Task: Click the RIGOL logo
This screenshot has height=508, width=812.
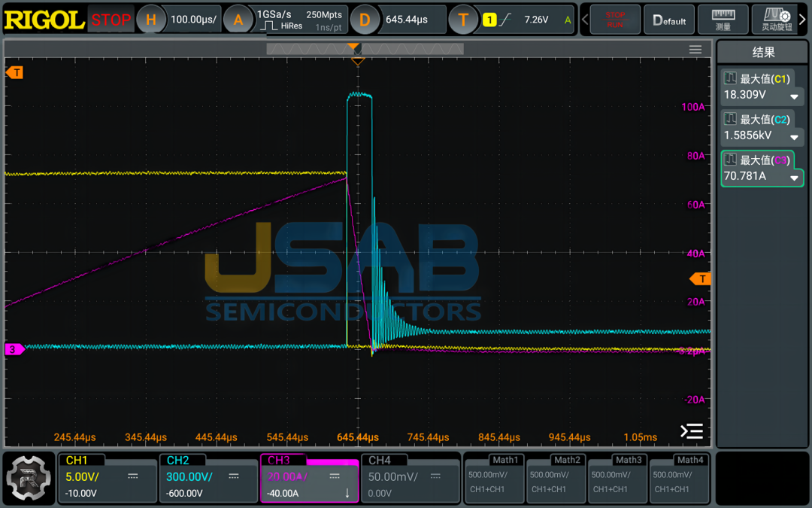Action: coord(44,20)
